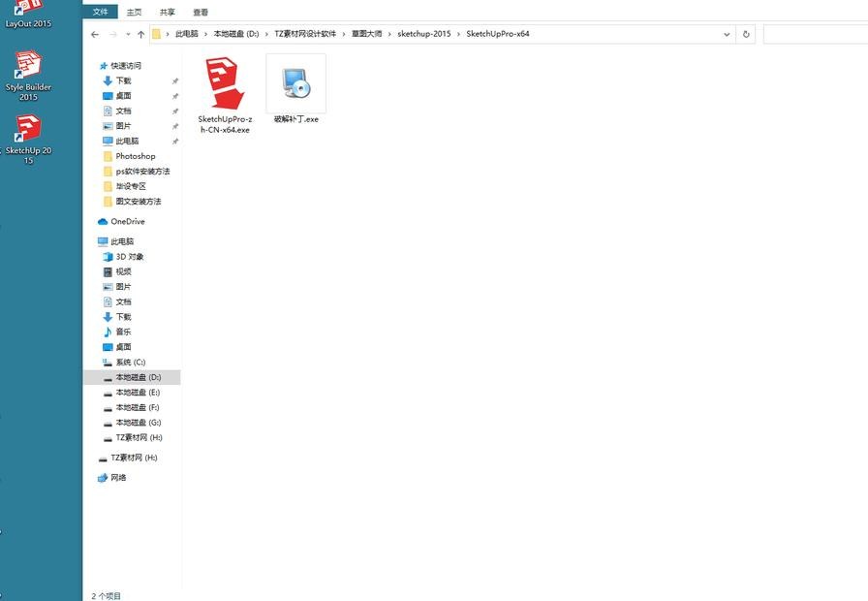Go back with the back arrow
This screenshot has width=868, height=601.
click(95, 34)
